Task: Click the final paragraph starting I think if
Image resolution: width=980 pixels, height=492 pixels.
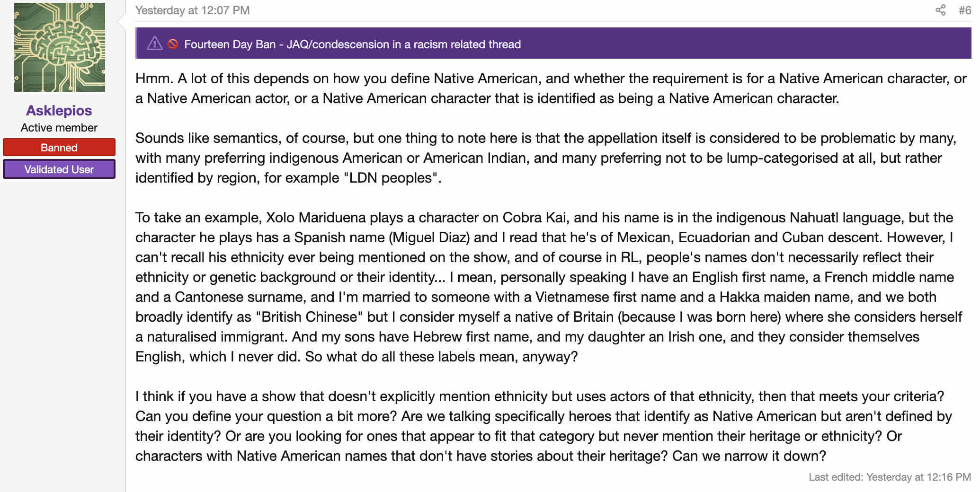Action: point(543,426)
